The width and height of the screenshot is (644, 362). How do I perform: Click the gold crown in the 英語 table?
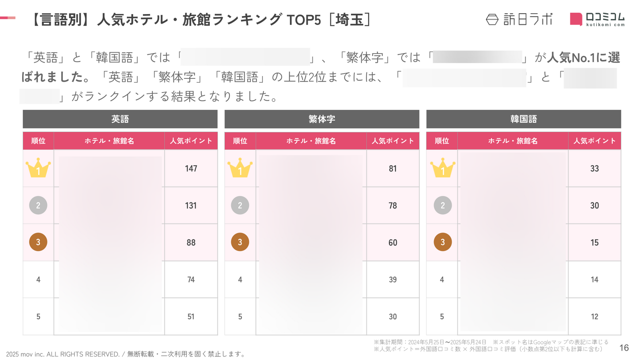tap(38, 168)
